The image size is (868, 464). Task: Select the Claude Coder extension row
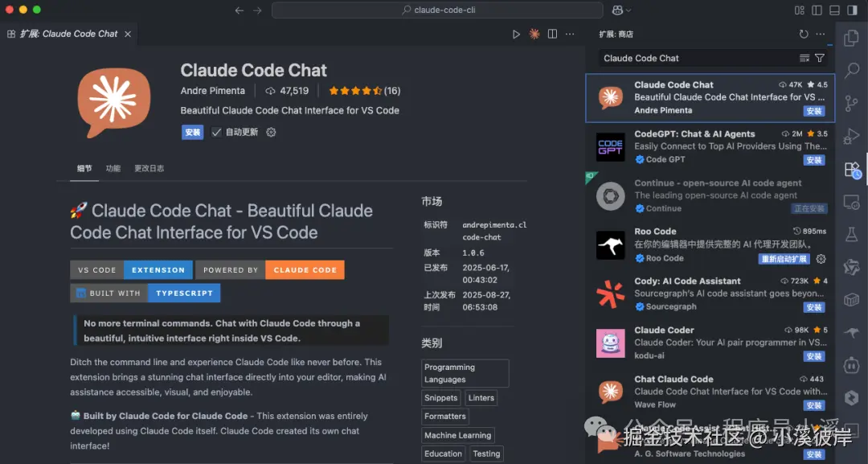[x=710, y=343]
